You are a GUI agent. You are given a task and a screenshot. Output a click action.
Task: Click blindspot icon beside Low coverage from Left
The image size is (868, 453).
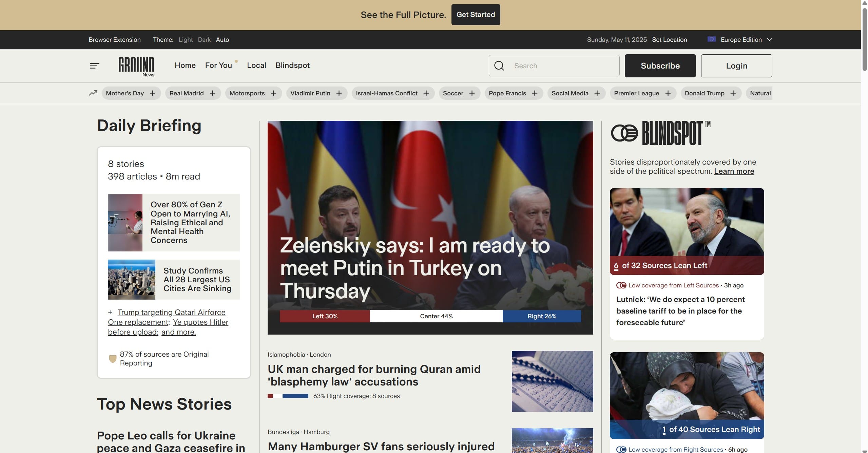[x=621, y=285]
